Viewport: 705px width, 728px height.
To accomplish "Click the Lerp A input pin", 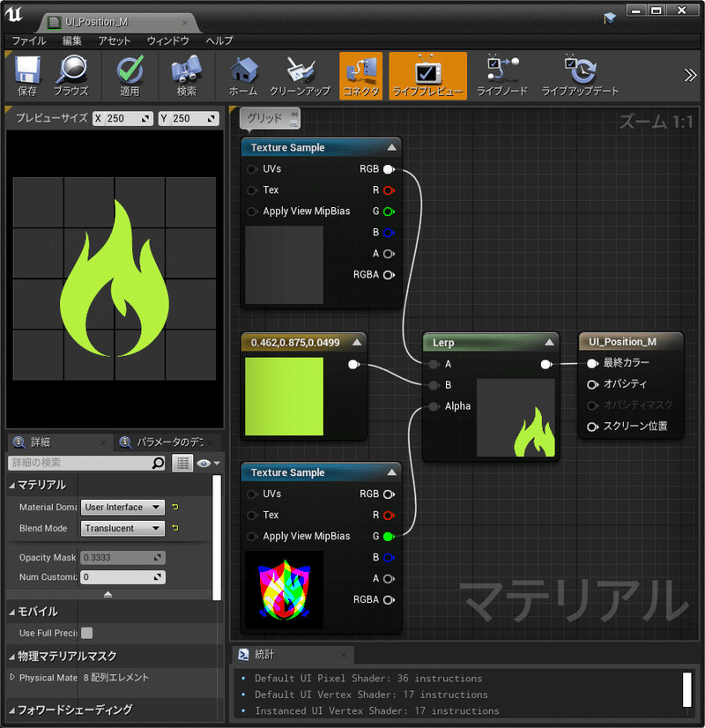I will click(x=434, y=365).
